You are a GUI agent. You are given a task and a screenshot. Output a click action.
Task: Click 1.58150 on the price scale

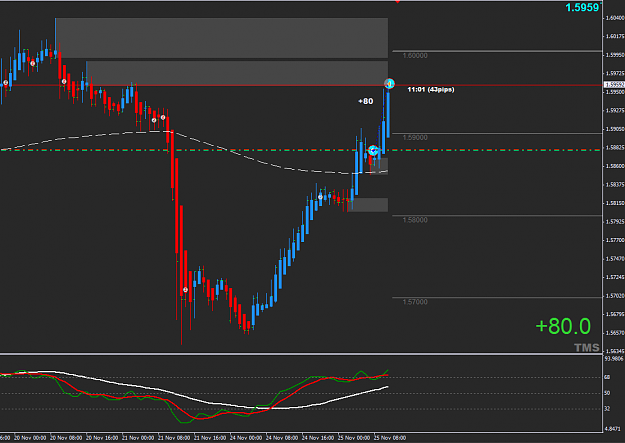click(615, 203)
